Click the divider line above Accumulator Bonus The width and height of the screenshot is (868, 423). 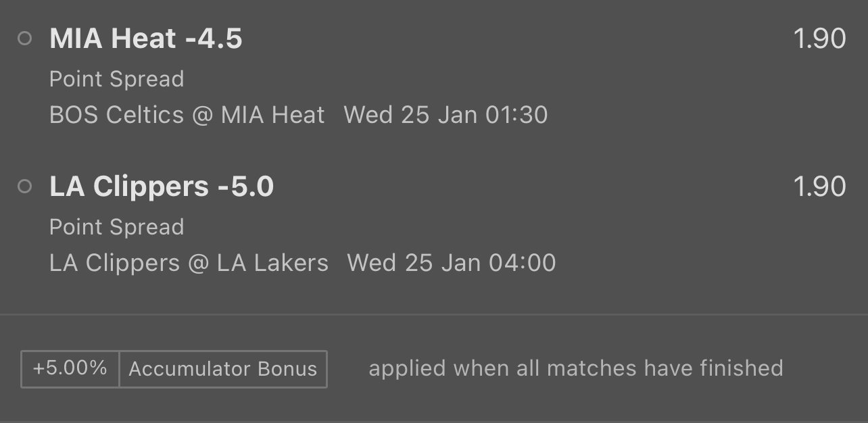click(x=434, y=314)
